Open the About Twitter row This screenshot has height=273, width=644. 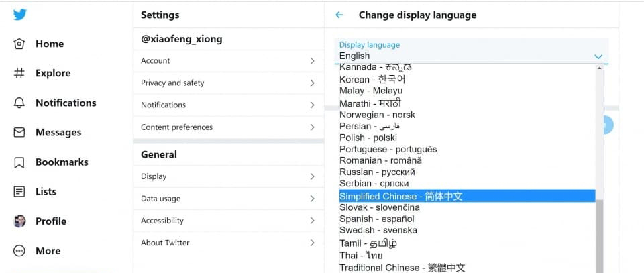coord(228,243)
